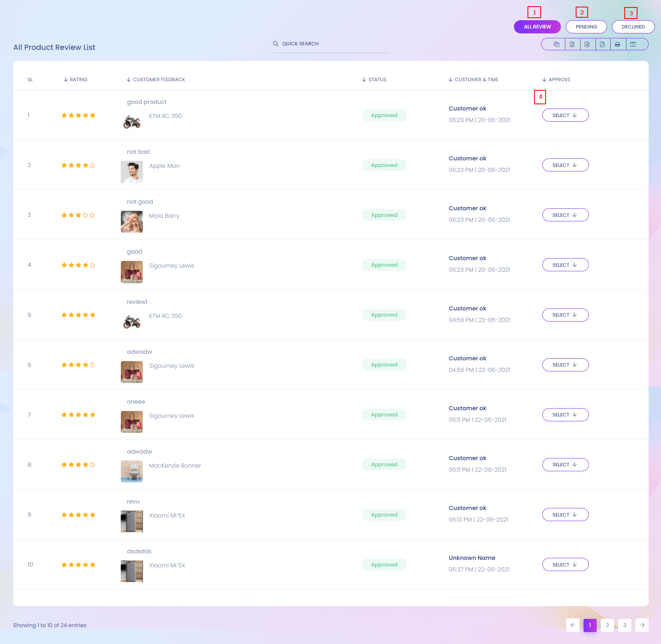The height and width of the screenshot is (644, 661).
Task: Switch to the Declined reviews tab
Action: point(633,27)
